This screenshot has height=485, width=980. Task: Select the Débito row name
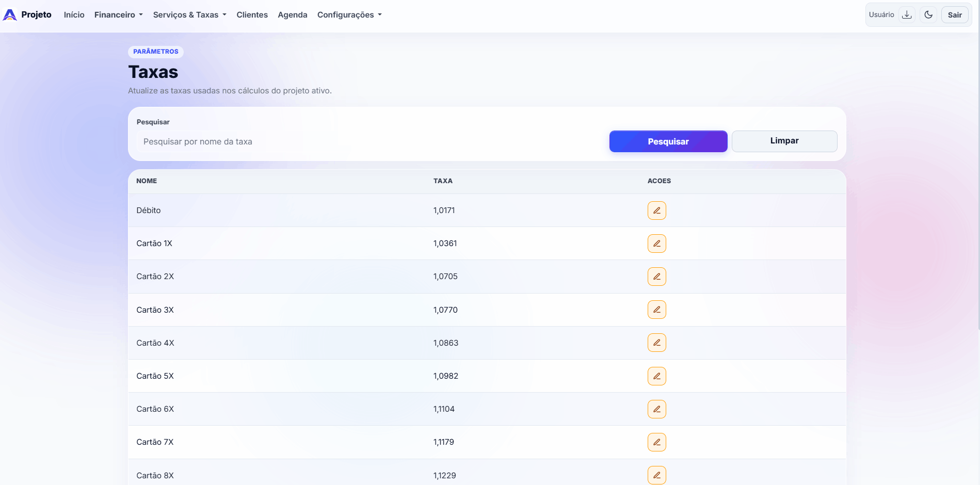[x=149, y=211]
